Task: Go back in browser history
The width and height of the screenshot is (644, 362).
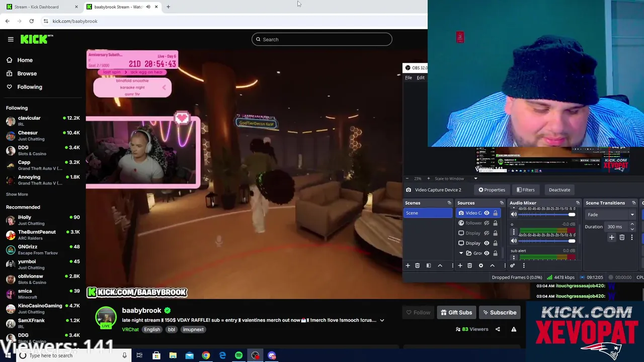Action: 7,21
